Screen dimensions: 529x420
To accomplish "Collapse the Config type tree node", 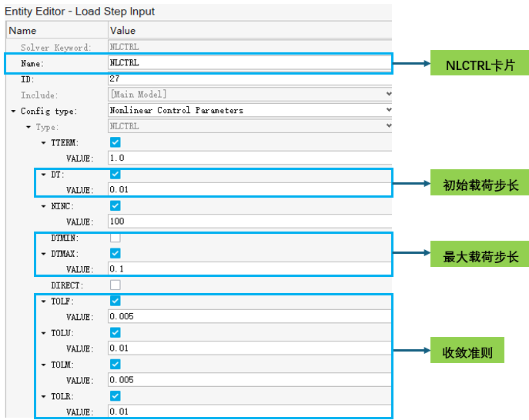I will point(13,111).
